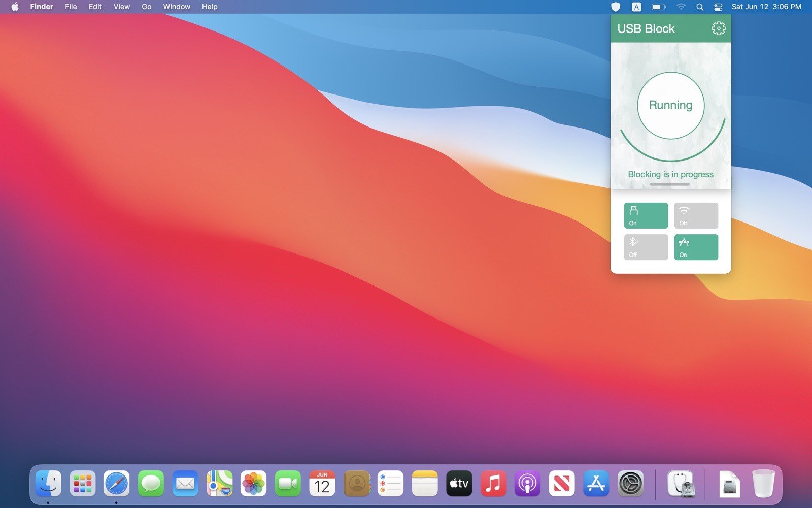This screenshot has width=812, height=508.
Task: Click the date and time clock
Action: click(766, 7)
